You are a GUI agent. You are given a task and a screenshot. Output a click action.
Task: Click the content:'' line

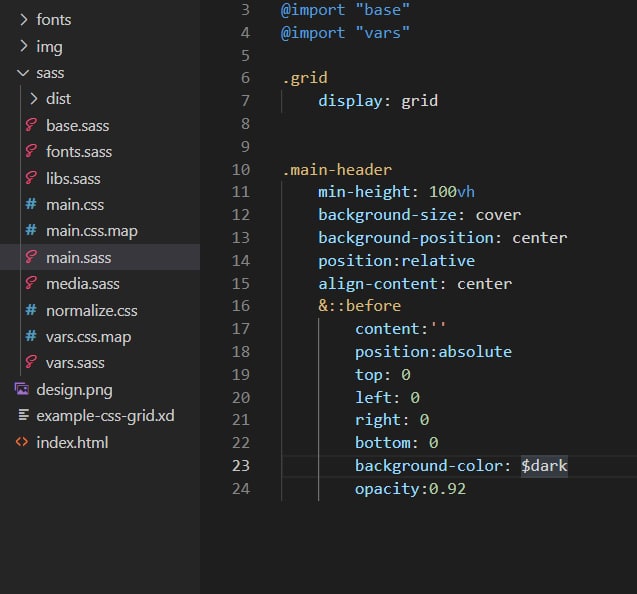(401, 329)
